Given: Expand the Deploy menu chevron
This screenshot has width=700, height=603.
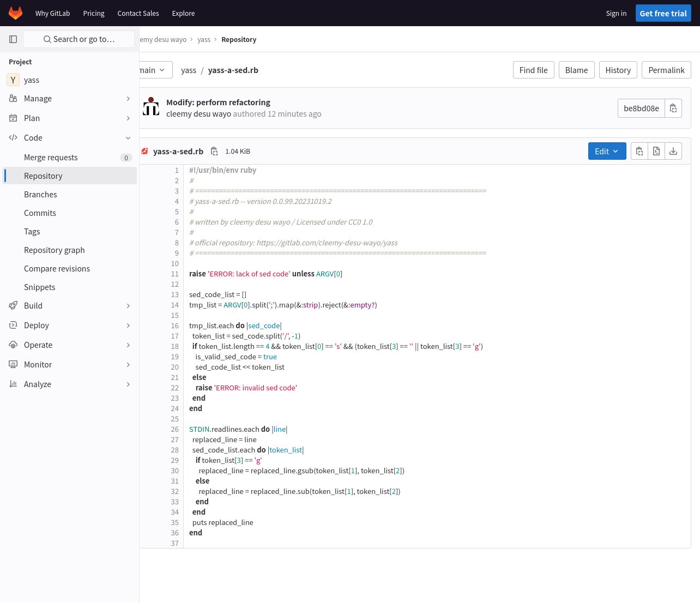Looking at the screenshot, I should point(128,325).
